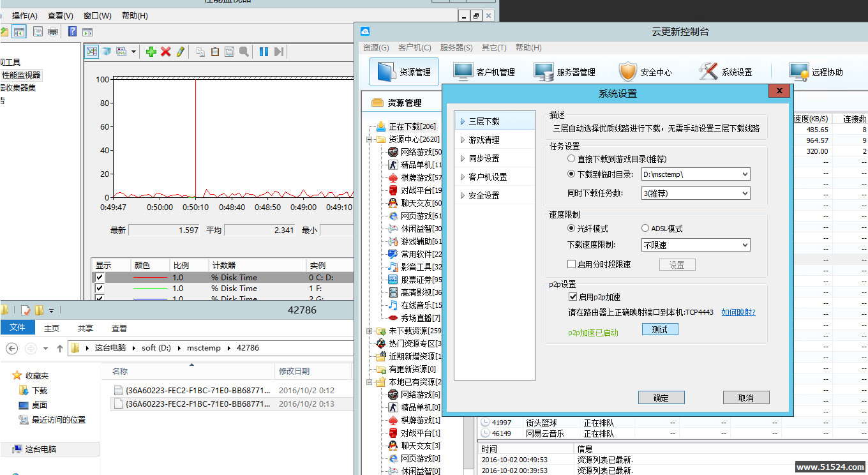Open the 同时下载任务数 dropdown
Viewport: 868px width, 475px height.
point(745,193)
